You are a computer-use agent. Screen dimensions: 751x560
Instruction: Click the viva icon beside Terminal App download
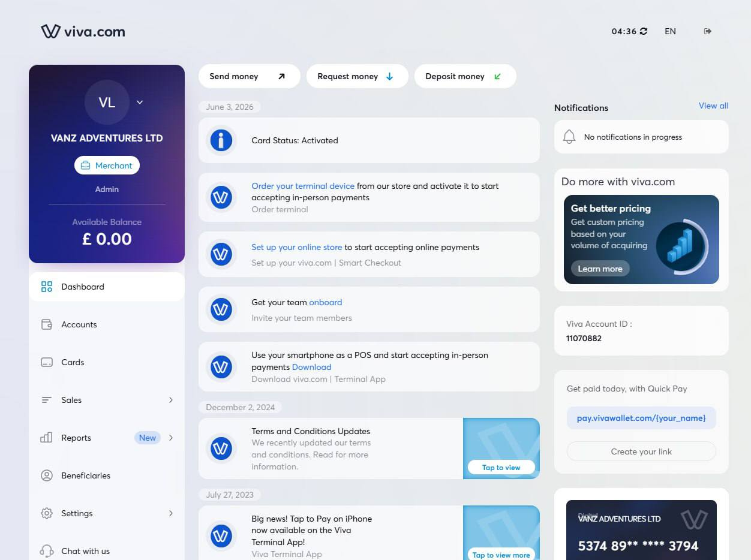pyautogui.click(x=221, y=366)
